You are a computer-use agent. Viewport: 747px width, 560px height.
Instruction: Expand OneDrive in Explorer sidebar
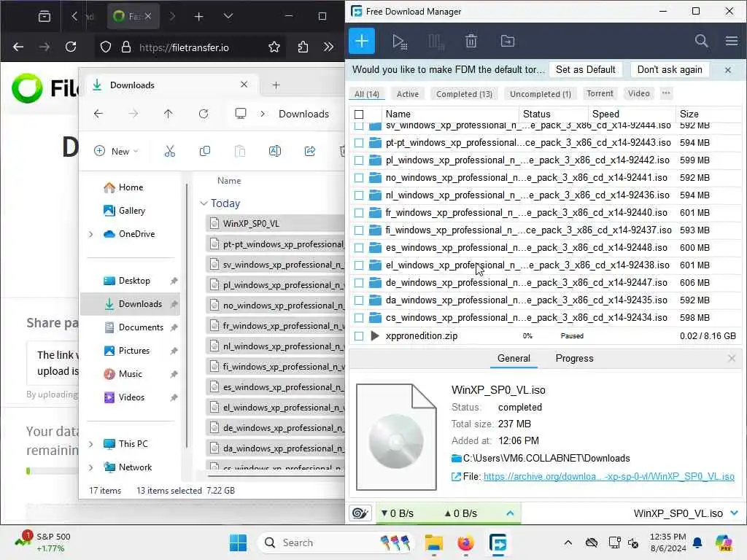point(91,234)
